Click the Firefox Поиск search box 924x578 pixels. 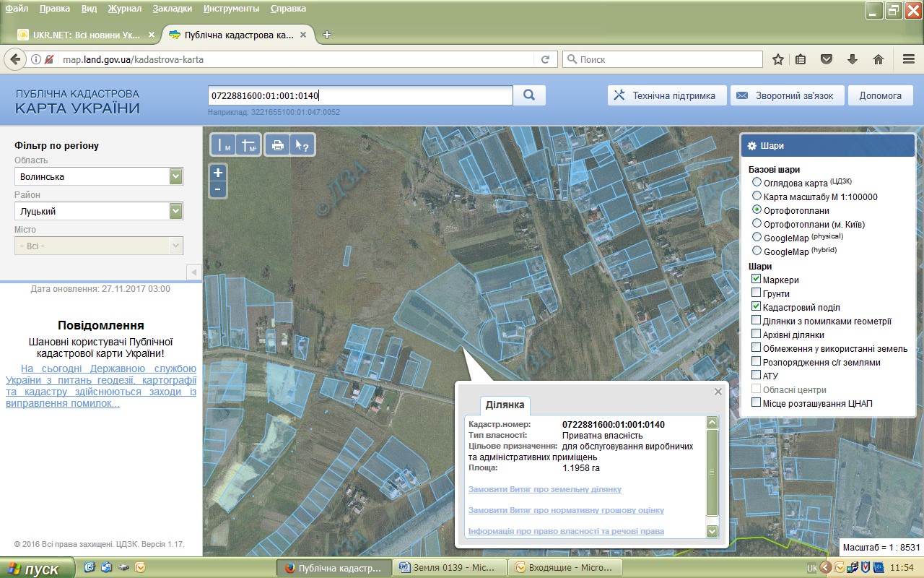[663, 59]
